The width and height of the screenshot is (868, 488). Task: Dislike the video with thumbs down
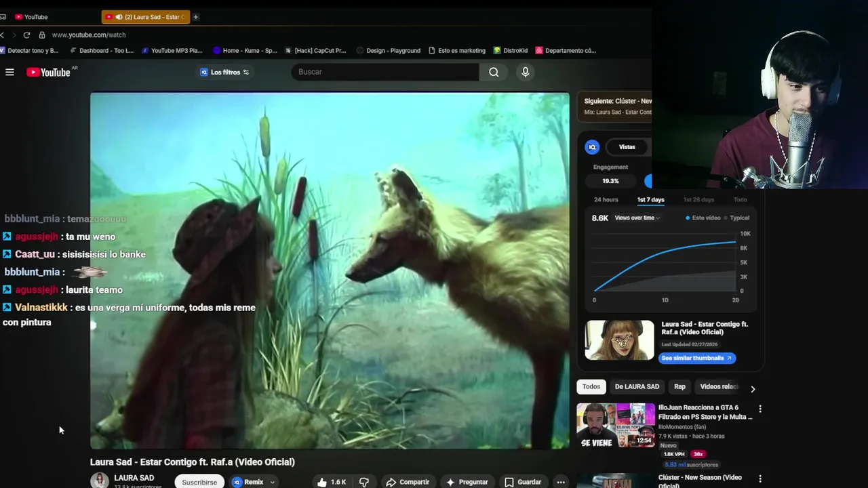coord(364,482)
